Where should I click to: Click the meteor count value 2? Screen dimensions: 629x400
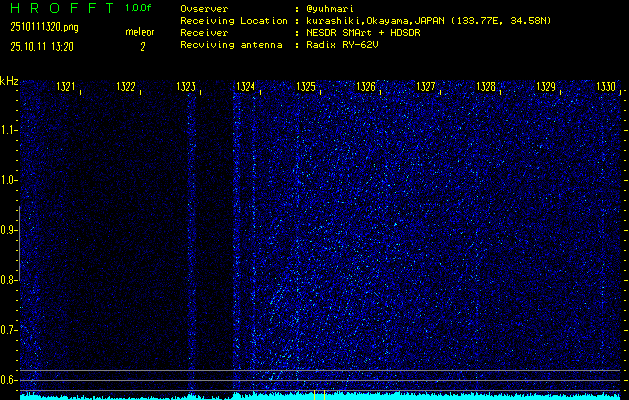[x=142, y=47]
